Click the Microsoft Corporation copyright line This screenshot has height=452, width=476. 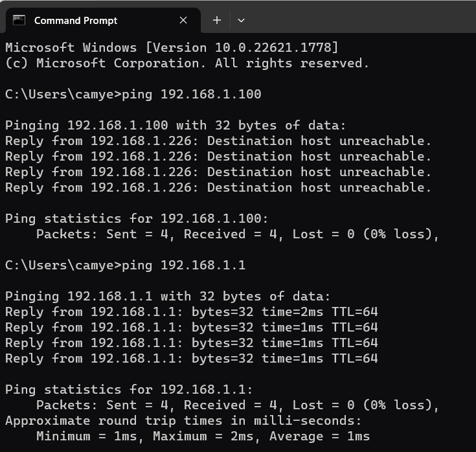187,63
